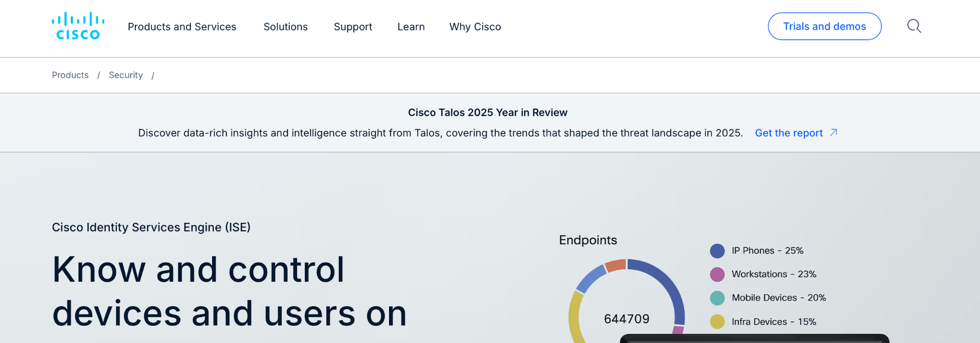Open the Why Cisco menu
Screen dimensions: 980x343
475,27
